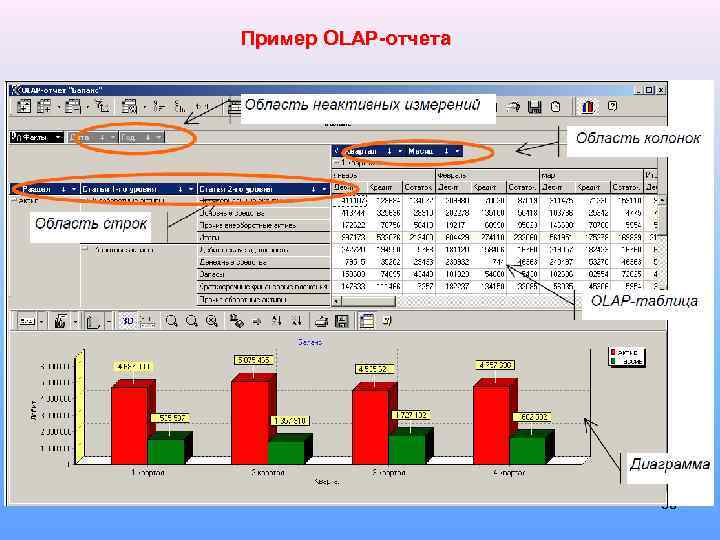Open the chart type dropdown arrow
720x540 pixels.
point(41,321)
